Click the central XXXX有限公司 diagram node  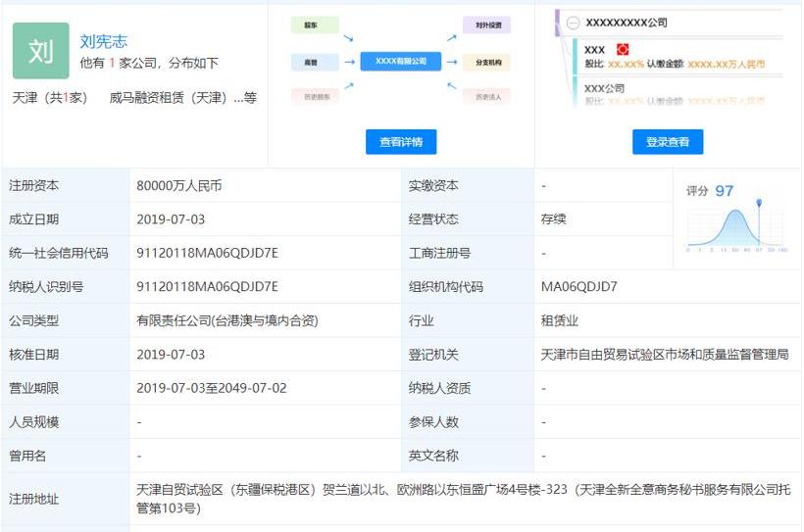tap(400, 61)
